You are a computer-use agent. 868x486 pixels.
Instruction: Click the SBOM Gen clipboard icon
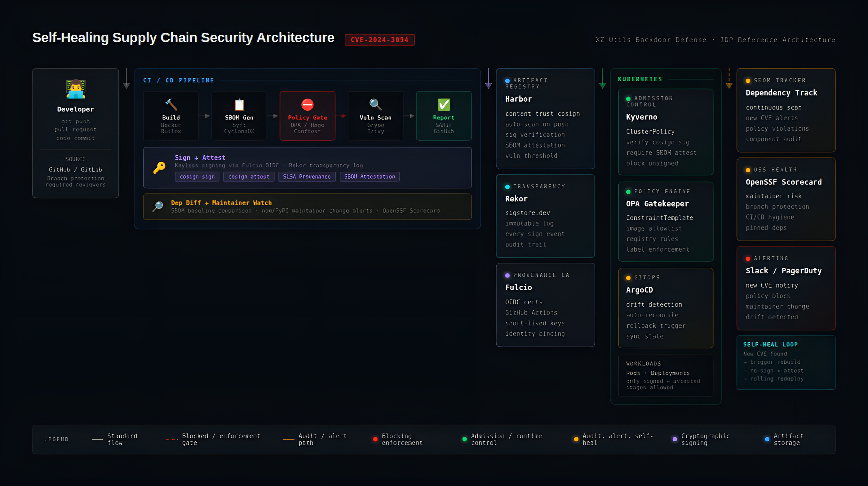pos(239,105)
